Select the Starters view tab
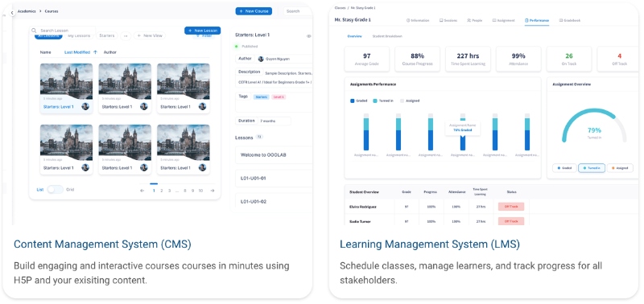Screen dimensions: 644x304 (x=107, y=36)
